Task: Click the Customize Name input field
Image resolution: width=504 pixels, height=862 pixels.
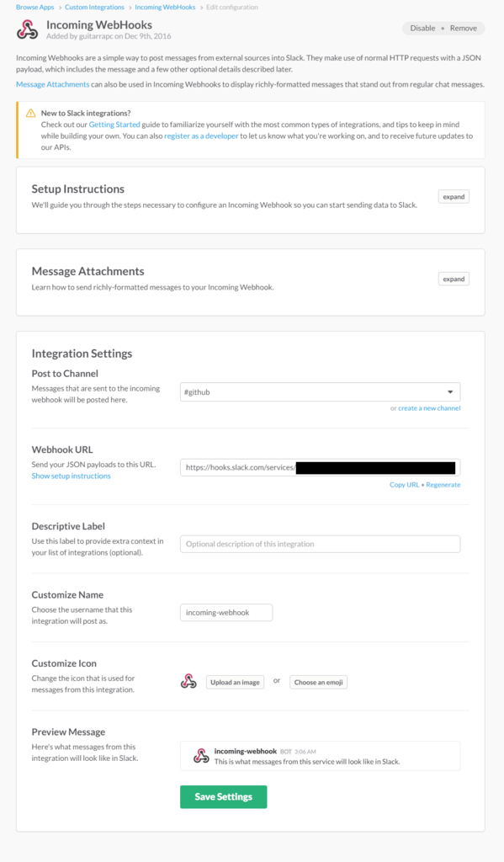Action: pos(226,613)
